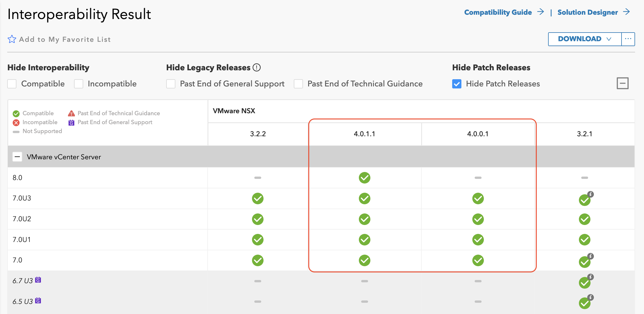Collapse the filter section with minus box

click(623, 84)
